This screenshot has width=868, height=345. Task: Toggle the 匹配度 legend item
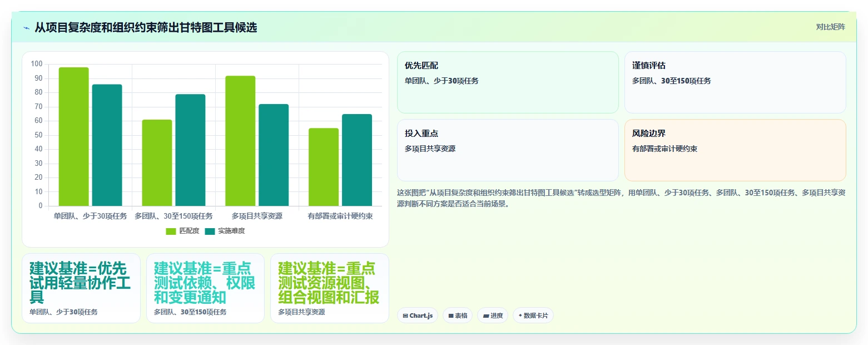pos(182,231)
